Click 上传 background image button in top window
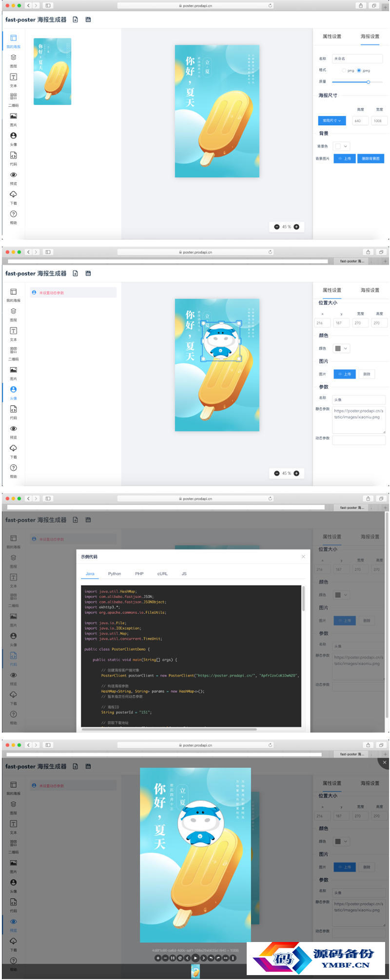The width and height of the screenshot is (390, 980). click(345, 159)
